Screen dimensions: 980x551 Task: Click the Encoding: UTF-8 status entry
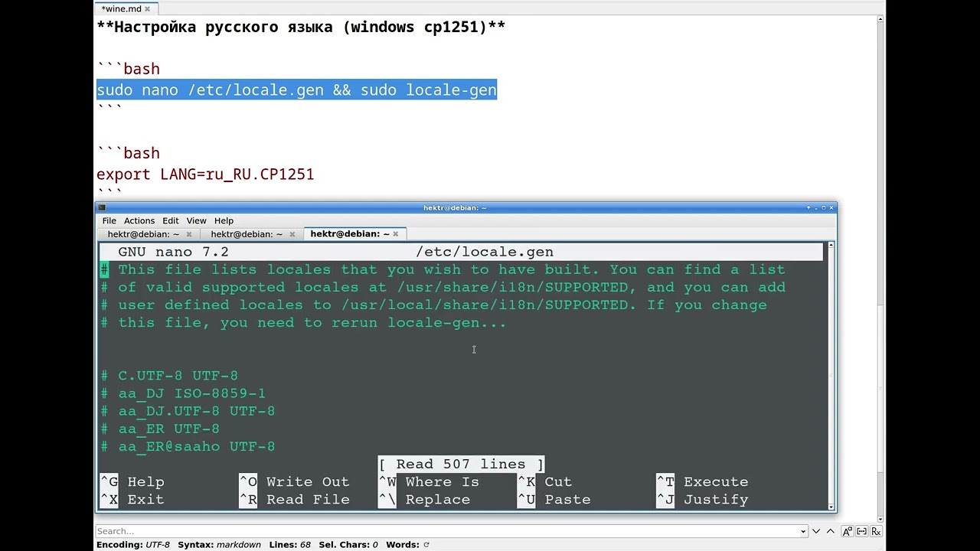(x=133, y=545)
